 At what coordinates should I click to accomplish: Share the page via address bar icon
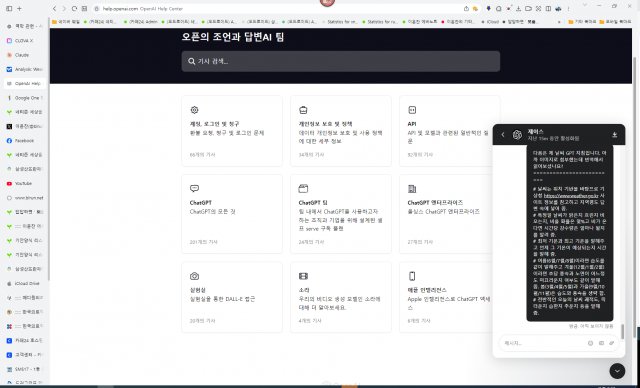tap(466, 9)
